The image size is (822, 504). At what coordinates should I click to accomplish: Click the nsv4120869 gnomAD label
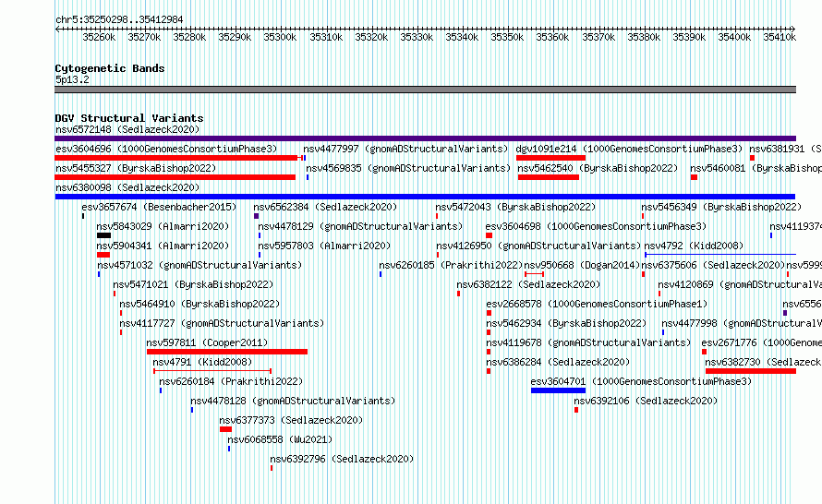point(740,284)
